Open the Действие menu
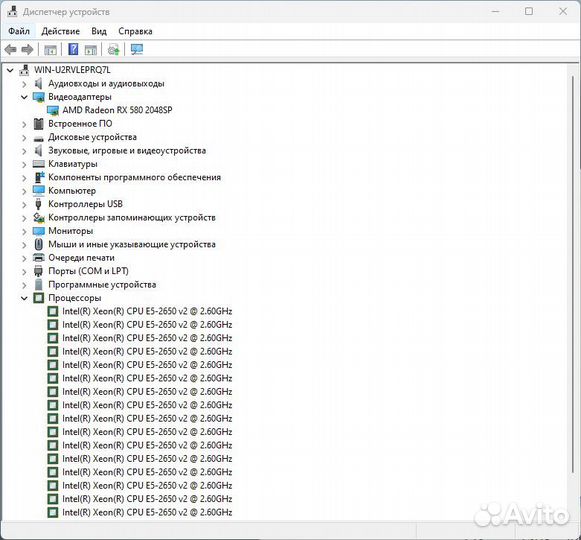This screenshot has width=581, height=540. click(60, 32)
